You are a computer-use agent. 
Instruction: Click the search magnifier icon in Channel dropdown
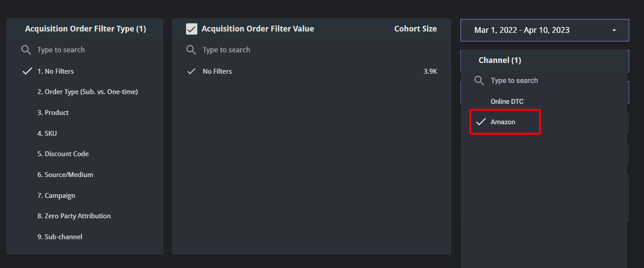pos(479,80)
